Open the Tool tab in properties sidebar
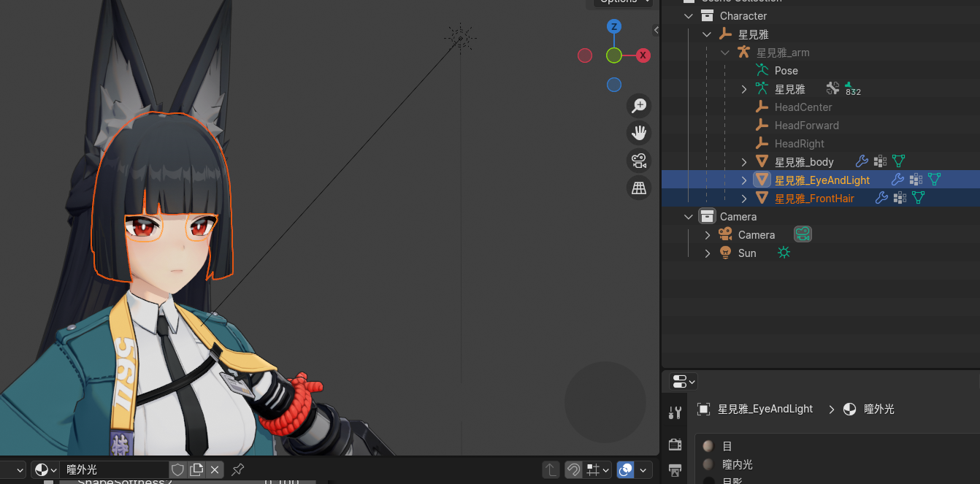This screenshot has width=980, height=484. 675,412
